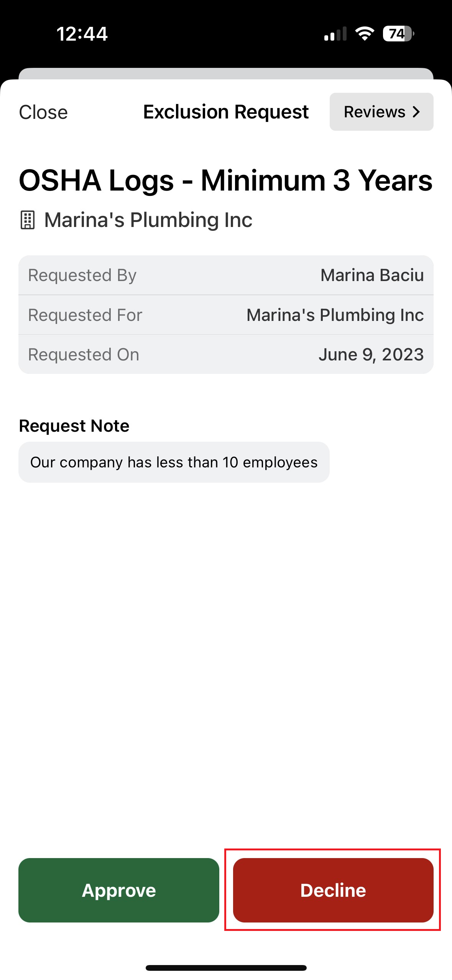
Task: Select the note about less than 10 employees
Action: (174, 462)
